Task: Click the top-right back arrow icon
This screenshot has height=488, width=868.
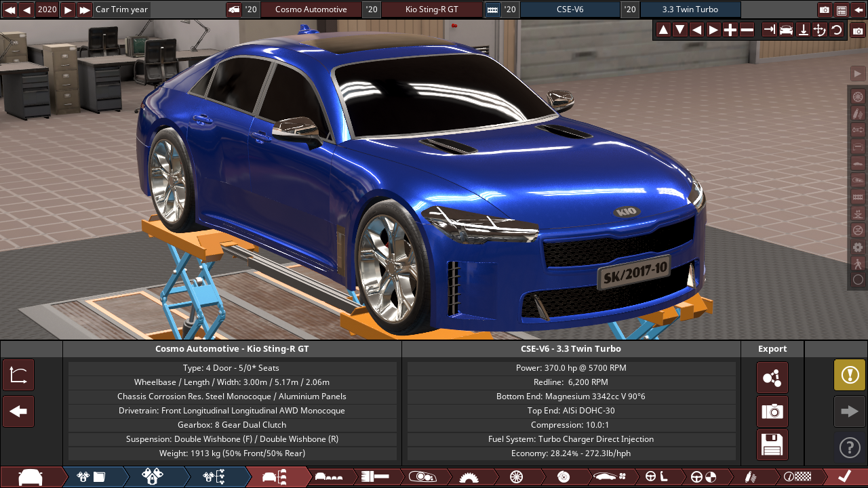Action: pos(859,9)
